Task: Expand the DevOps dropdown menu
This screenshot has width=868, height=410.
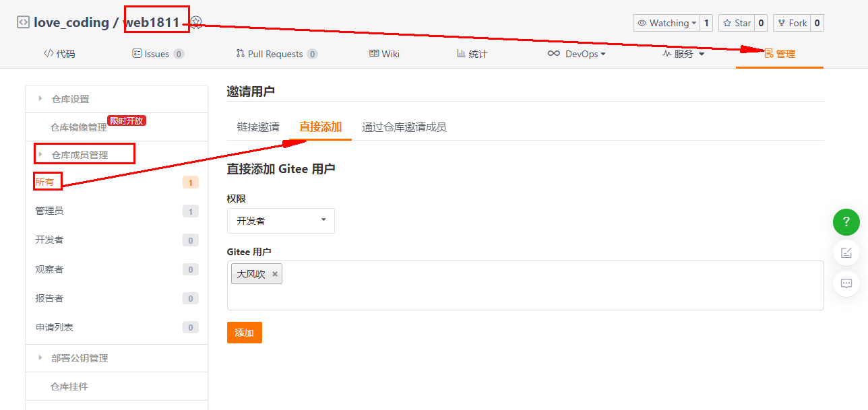Action: click(576, 54)
